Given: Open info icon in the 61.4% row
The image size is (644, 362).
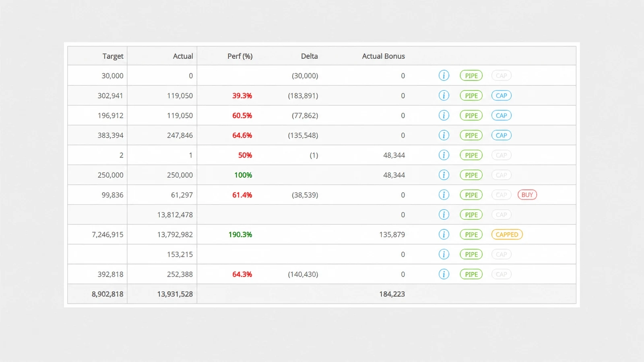Looking at the screenshot, I should [x=444, y=195].
